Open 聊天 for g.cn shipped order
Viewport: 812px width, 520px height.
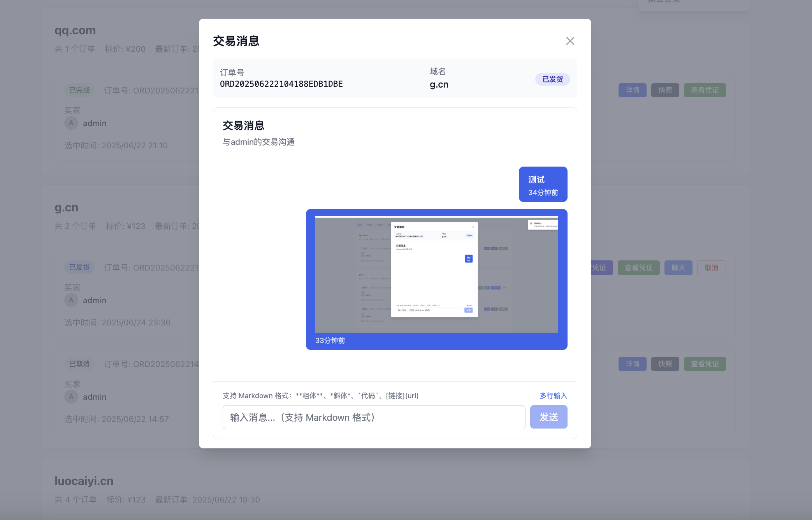678,268
